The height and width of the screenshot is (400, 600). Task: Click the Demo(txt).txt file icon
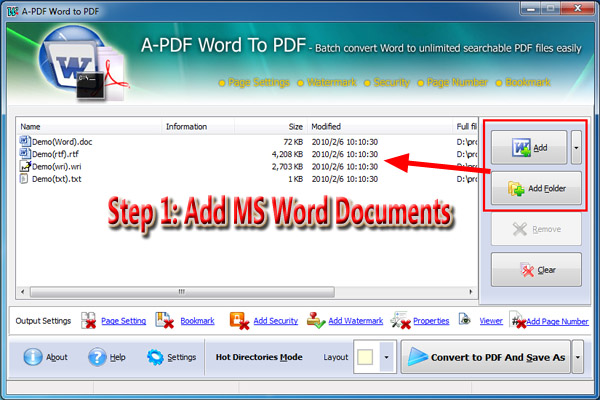[24, 178]
